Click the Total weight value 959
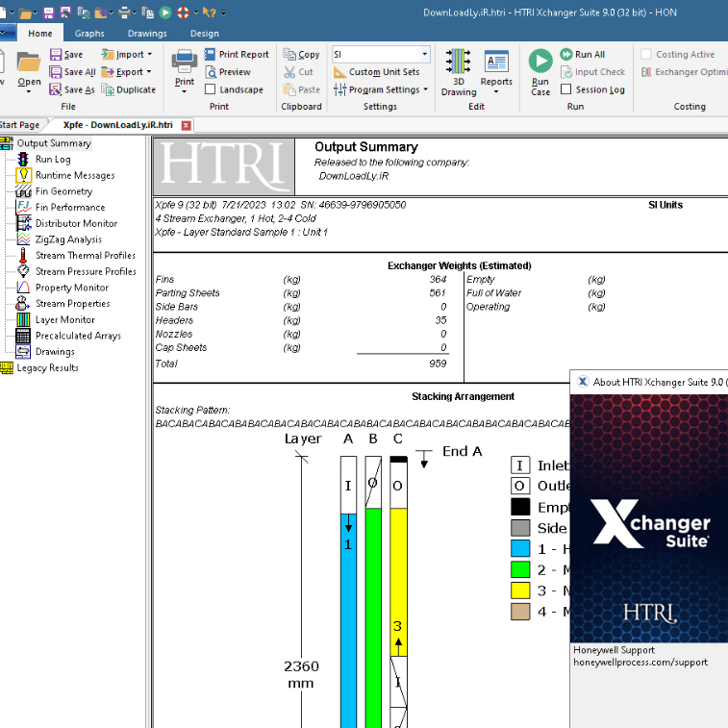 [x=438, y=364]
